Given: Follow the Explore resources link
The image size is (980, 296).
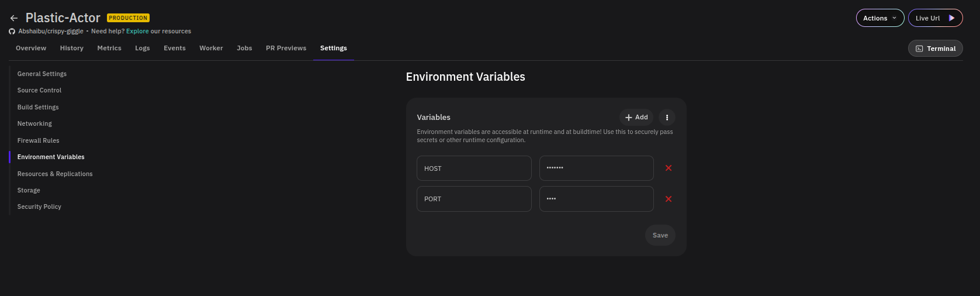Looking at the screenshot, I should [x=137, y=31].
